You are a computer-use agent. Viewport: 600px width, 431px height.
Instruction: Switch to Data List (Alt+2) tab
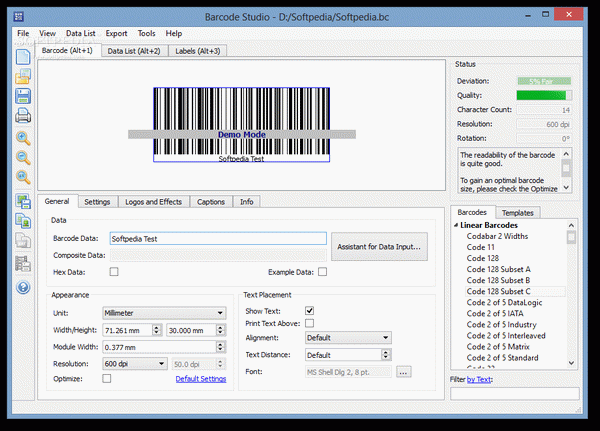click(134, 51)
